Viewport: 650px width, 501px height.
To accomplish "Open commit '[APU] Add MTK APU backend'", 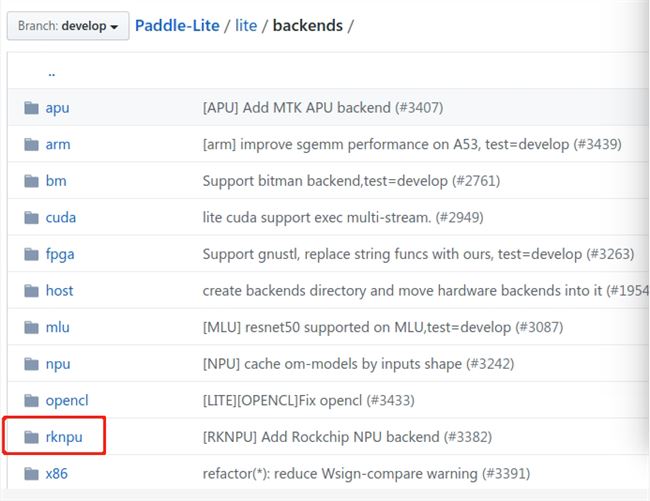I will (x=323, y=108).
